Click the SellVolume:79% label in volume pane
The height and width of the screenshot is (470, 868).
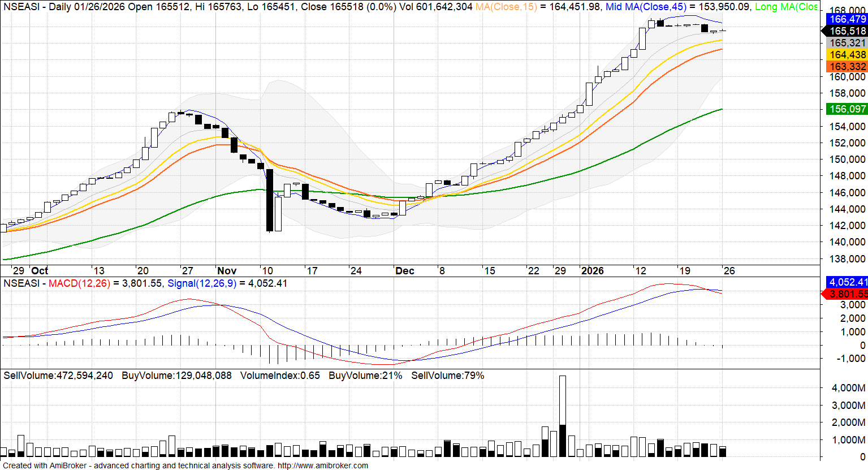click(447, 376)
